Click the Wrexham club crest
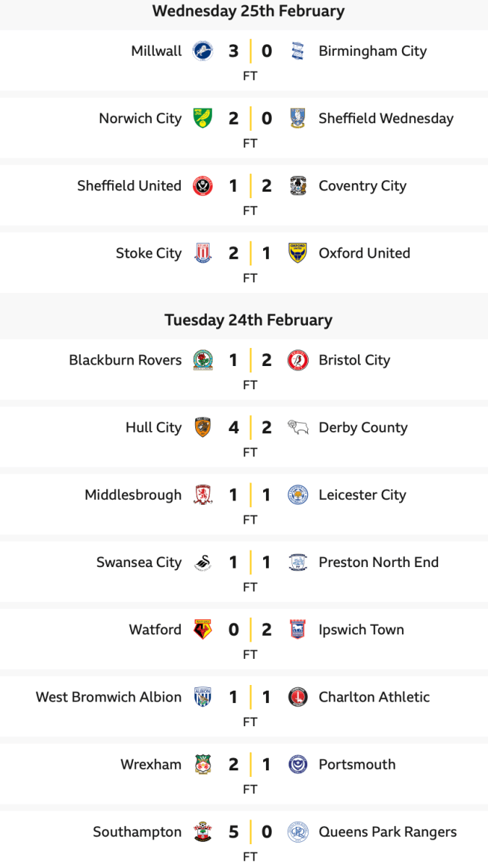Image resolution: width=488 pixels, height=868 pixels. pyautogui.click(x=202, y=765)
